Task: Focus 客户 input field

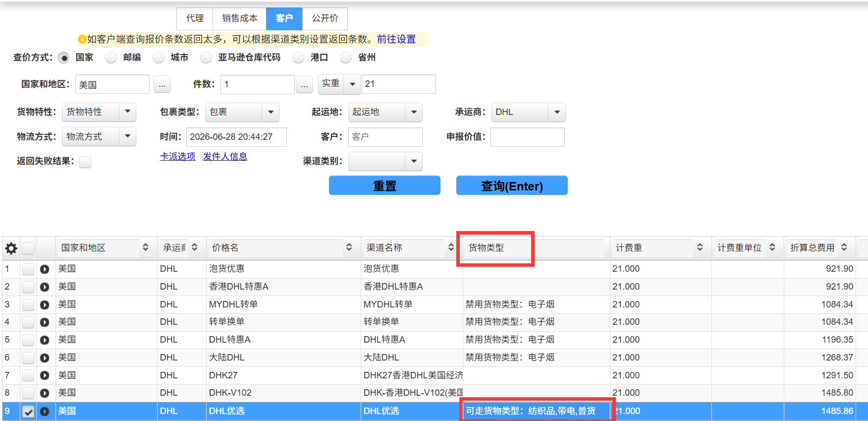Action: coord(385,137)
